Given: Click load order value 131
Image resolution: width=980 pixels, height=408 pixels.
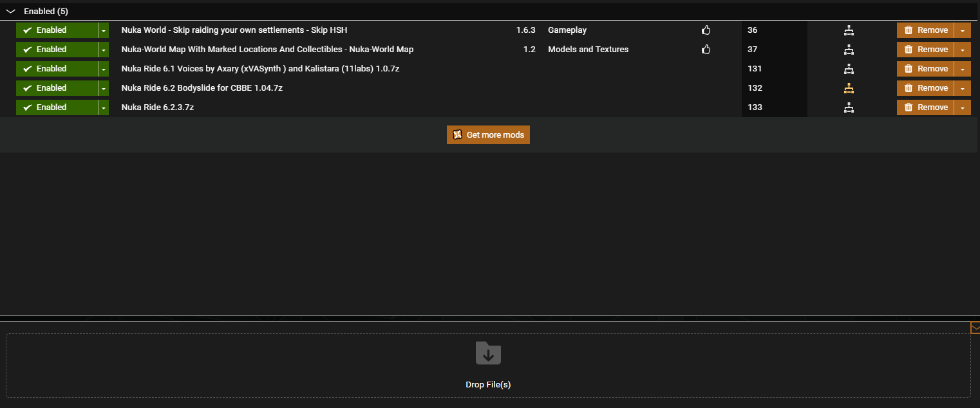Looking at the screenshot, I should pos(755,69).
